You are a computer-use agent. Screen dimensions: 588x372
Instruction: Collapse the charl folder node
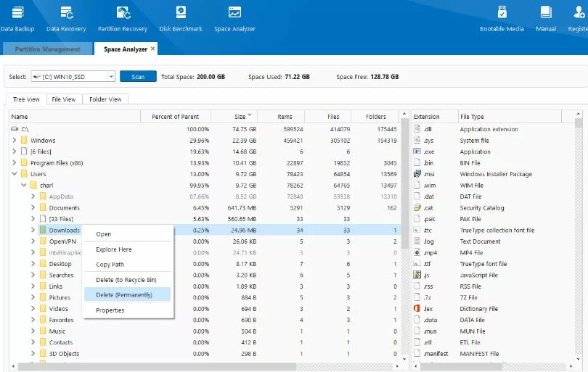tap(24, 185)
